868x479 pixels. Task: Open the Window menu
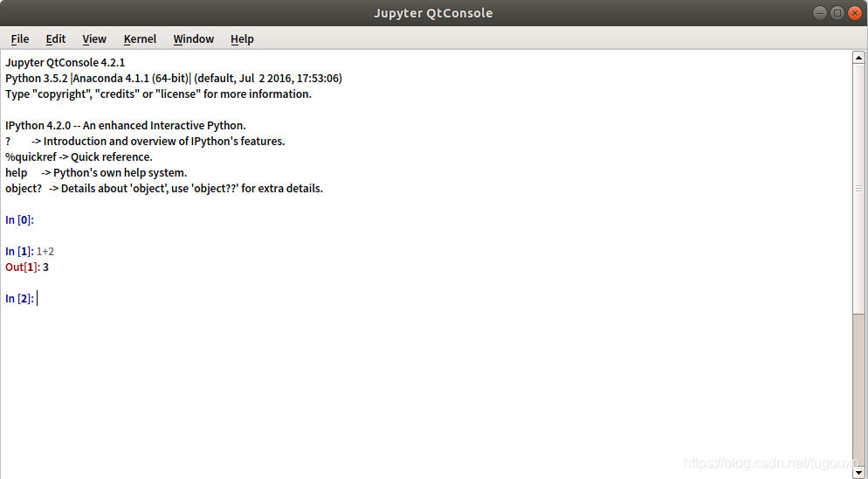tap(193, 38)
